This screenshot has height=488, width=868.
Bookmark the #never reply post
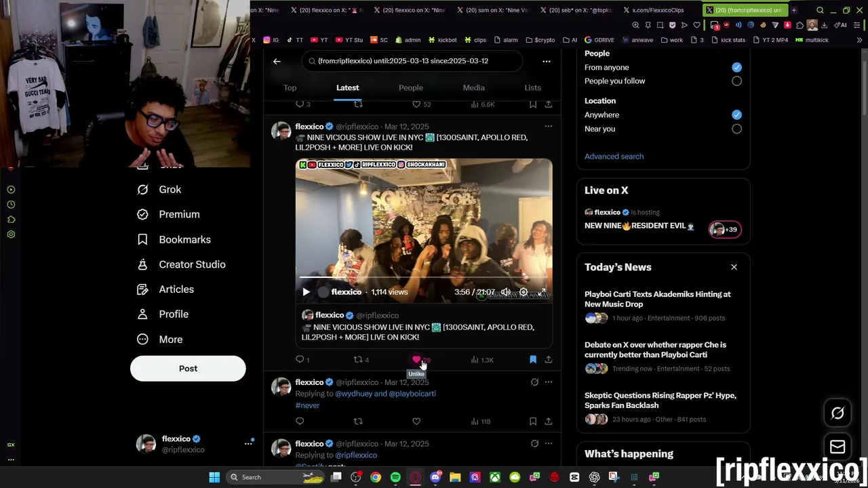coord(533,422)
